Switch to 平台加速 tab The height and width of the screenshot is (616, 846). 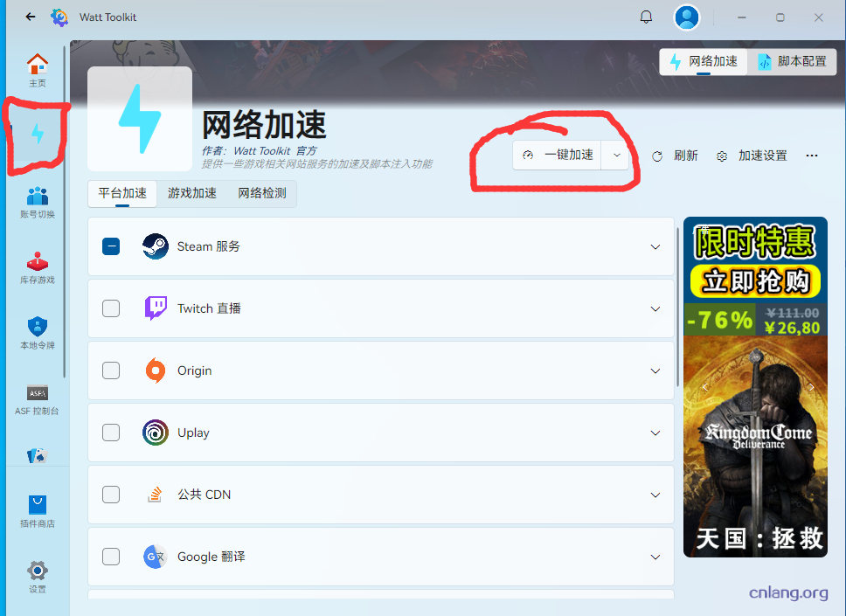(122, 193)
